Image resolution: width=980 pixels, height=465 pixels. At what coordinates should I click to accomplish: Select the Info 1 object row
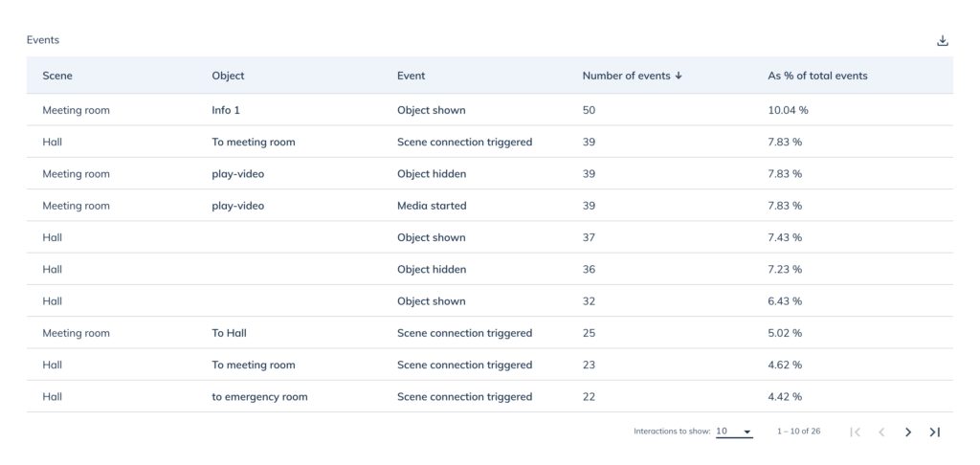[490, 110]
